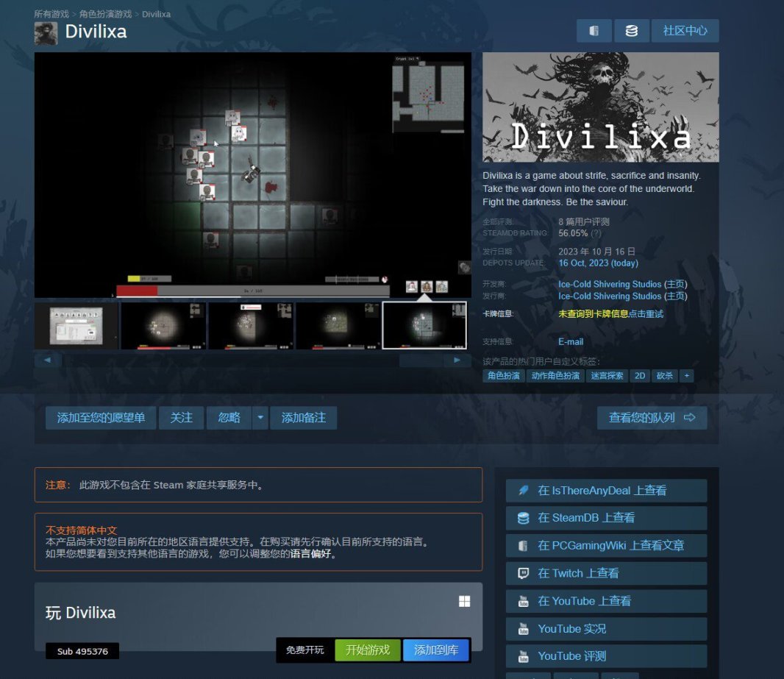784x679 pixels.
Task: Open YouTube 实况 link
Action: coord(607,628)
